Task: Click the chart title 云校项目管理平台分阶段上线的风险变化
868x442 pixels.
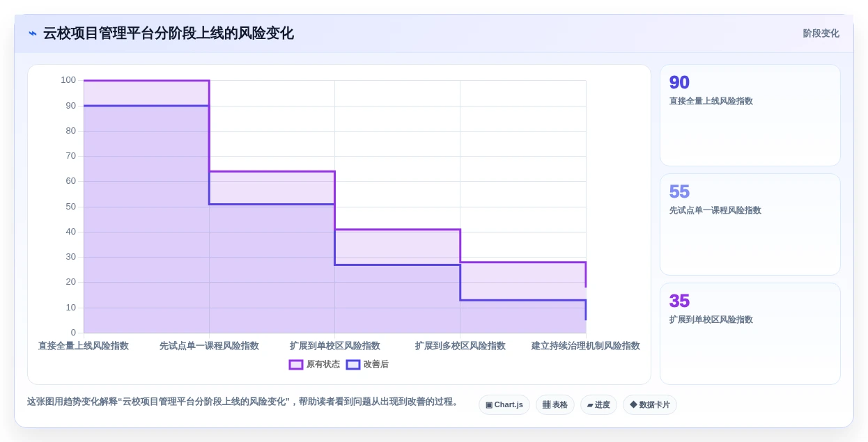Action: coord(169,33)
